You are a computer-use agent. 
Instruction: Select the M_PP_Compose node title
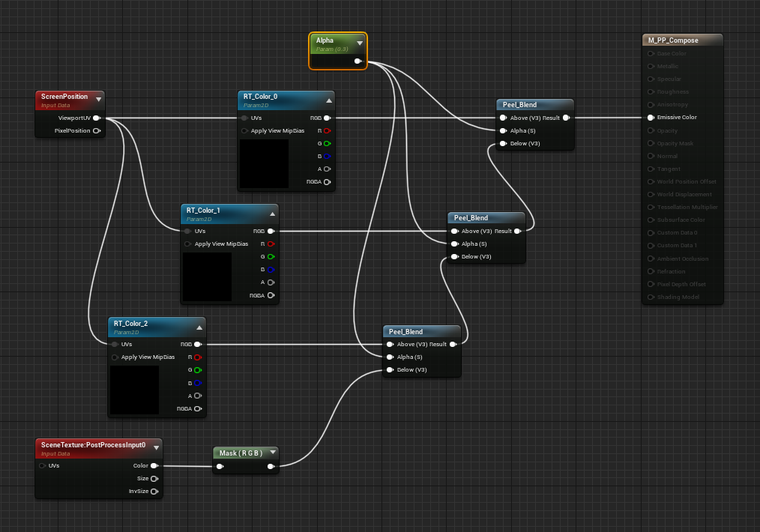[x=673, y=40]
